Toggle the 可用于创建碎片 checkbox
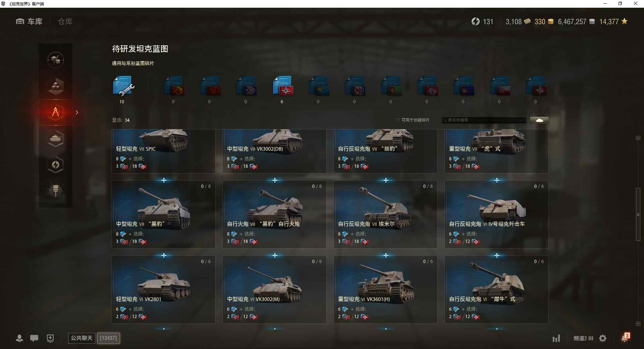Screen dimensions: 644x349 tap(398, 120)
